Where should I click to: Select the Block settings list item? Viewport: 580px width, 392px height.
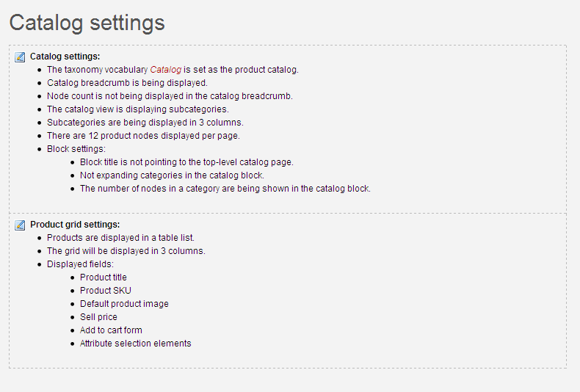click(x=76, y=149)
